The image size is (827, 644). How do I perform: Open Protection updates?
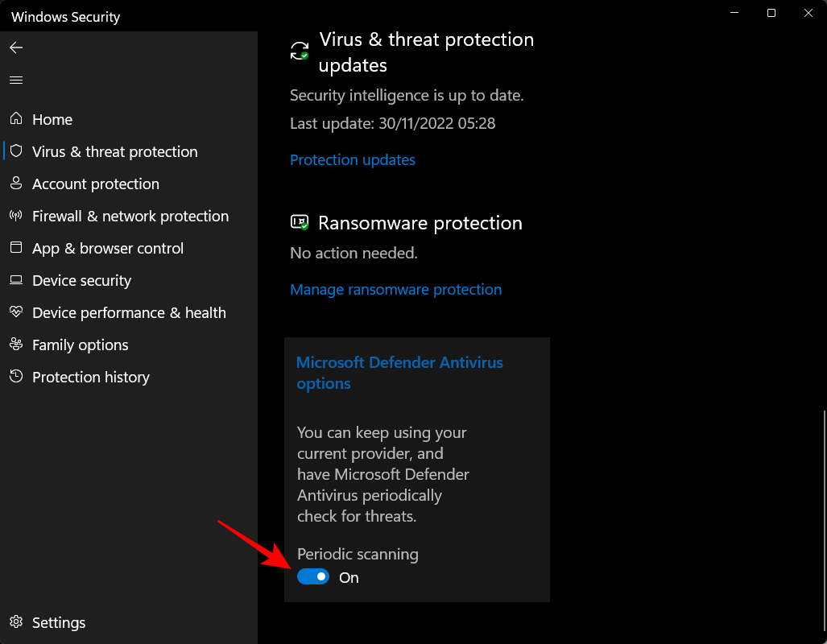(x=352, y=159)
